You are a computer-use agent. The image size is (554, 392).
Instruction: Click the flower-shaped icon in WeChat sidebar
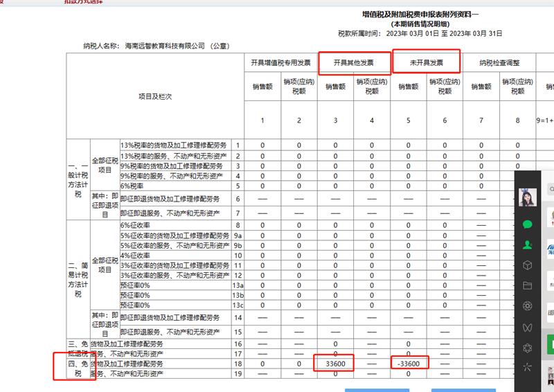[527, 347]
